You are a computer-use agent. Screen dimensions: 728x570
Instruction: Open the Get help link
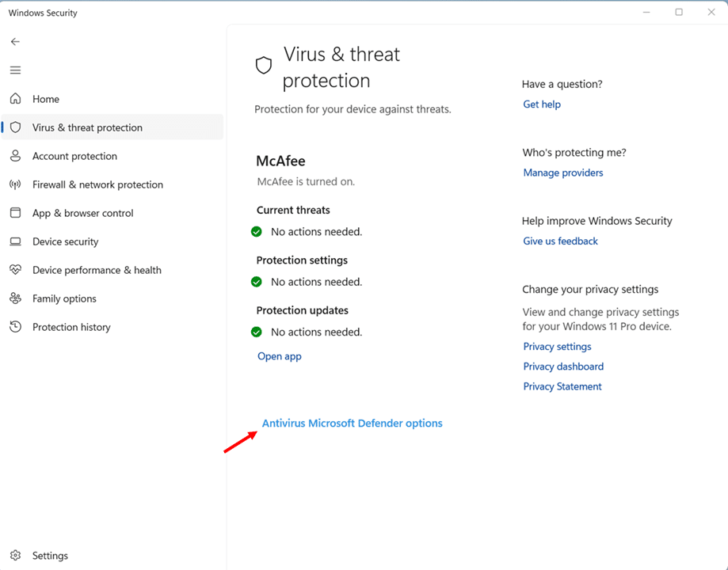(542, 104)
